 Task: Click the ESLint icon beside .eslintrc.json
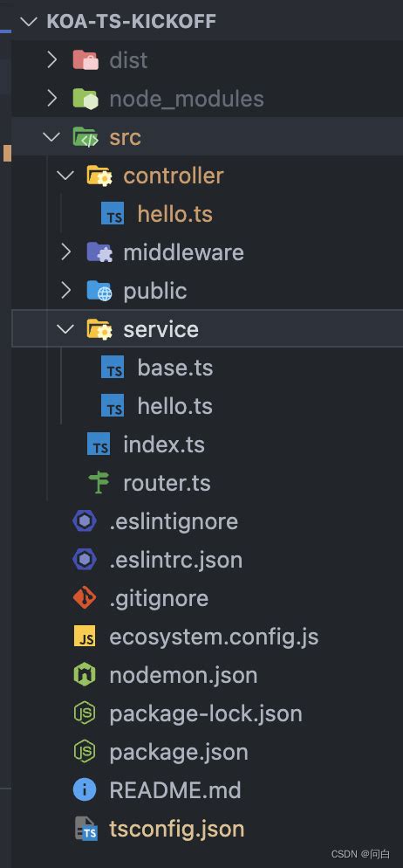pos(85,560)
